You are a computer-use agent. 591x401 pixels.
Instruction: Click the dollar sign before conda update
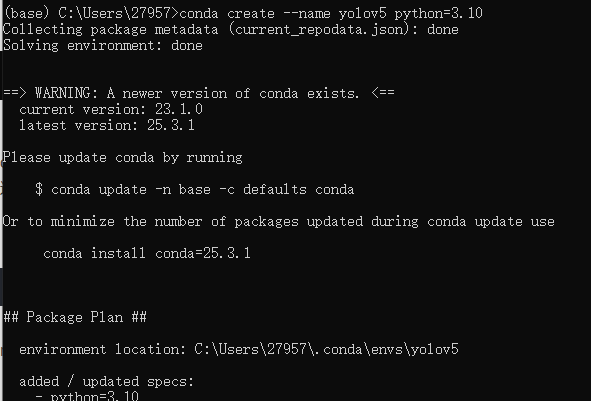coord(39,189)
